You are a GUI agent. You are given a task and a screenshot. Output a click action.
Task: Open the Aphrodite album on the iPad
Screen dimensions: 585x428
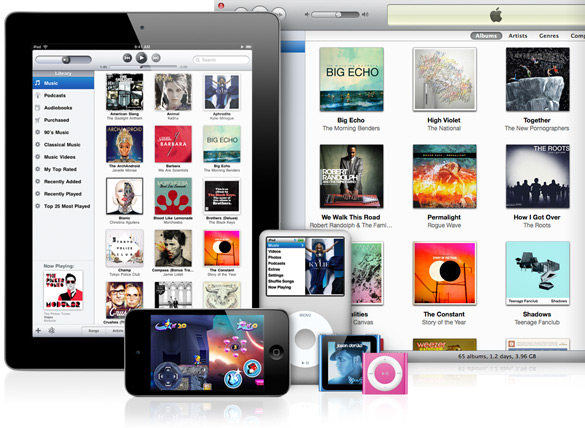[222, 92]
